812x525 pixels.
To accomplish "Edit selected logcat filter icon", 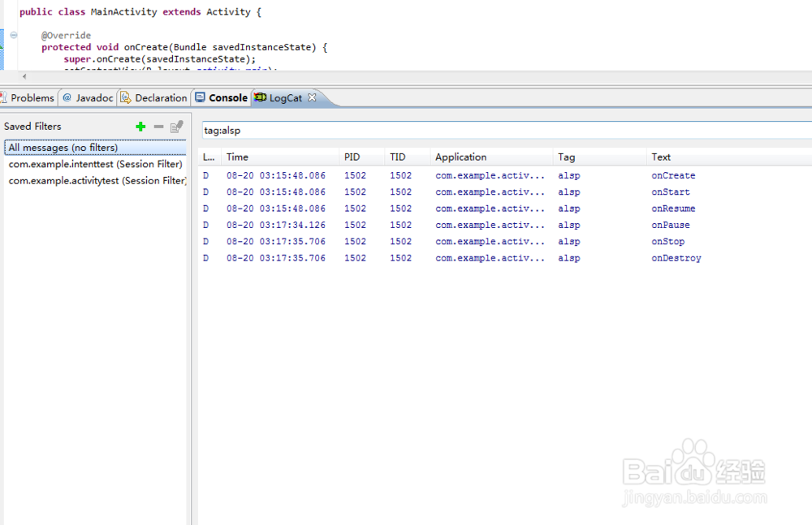I will tap(176, 127).
